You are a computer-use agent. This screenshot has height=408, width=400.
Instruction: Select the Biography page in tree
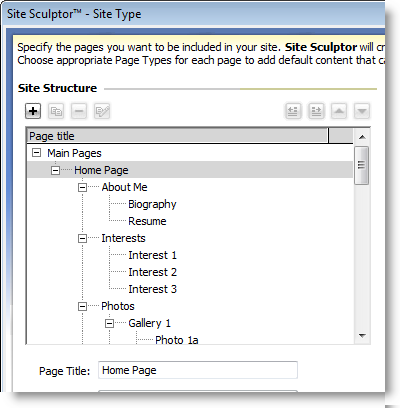(x=152, y=204)
